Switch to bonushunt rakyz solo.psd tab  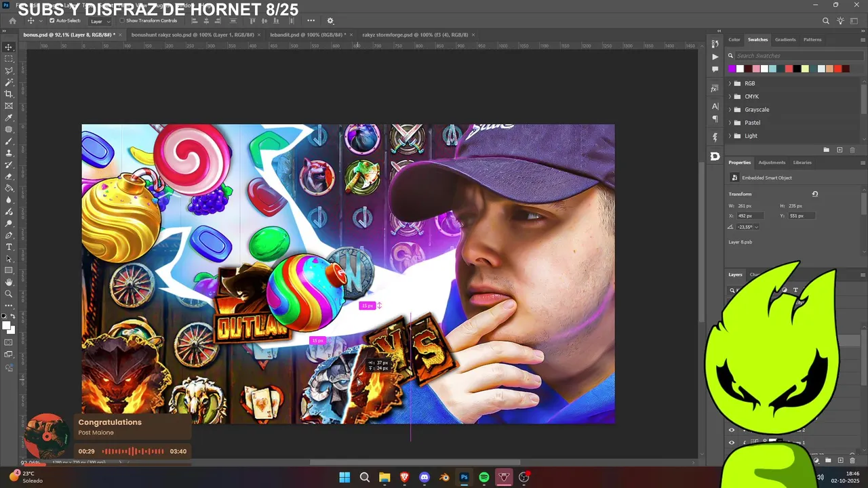tap(193, 35)
